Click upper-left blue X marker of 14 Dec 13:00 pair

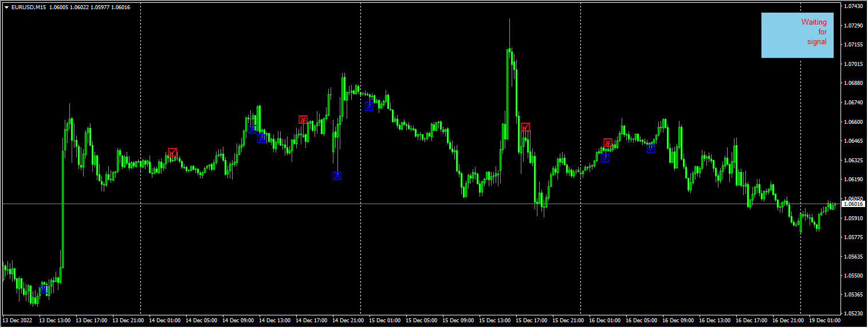click(x=252, y=129)
